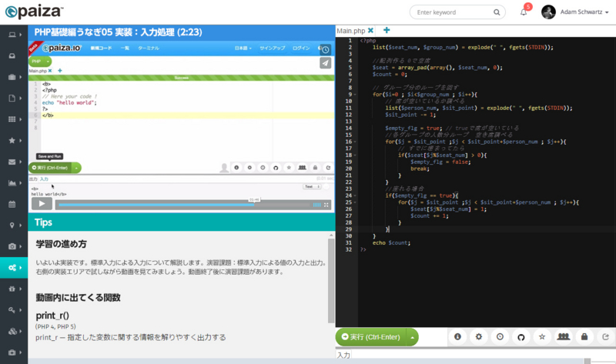The image size is (616, 364).
Task: Open the inbox tray sidebar icon
Action: pos(12,55)
